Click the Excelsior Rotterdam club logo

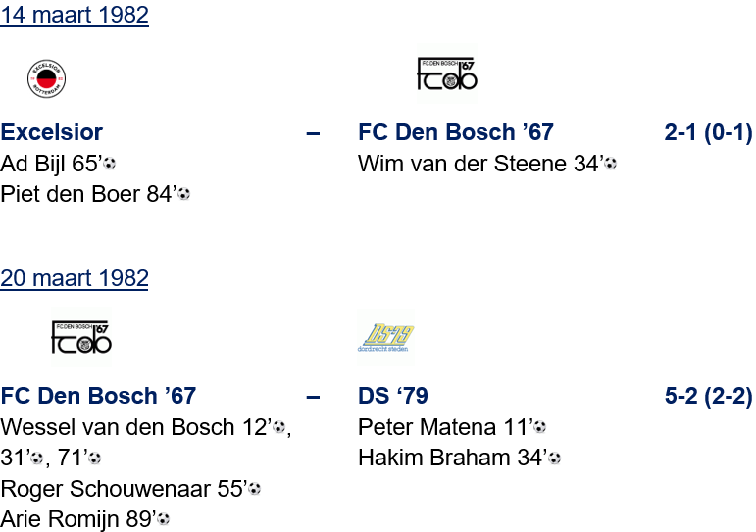coord(46,78)
